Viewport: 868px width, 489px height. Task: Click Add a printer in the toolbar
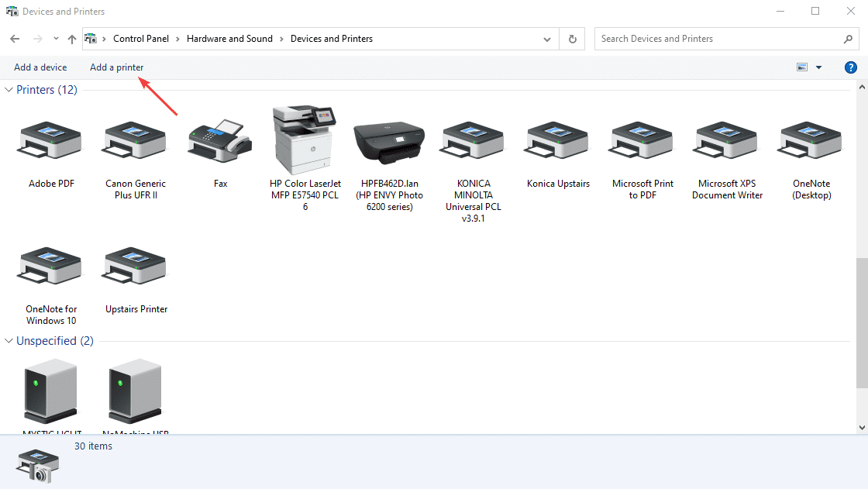click(x=116, y=67)
